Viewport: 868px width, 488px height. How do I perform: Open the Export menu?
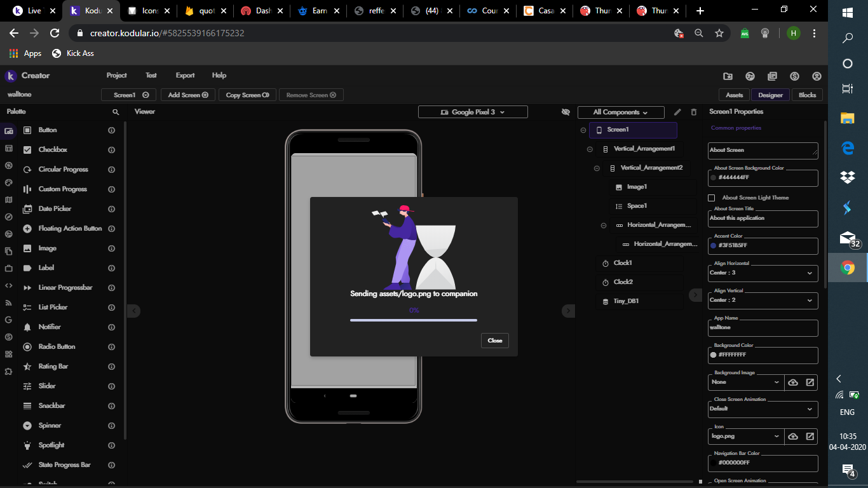185,75
